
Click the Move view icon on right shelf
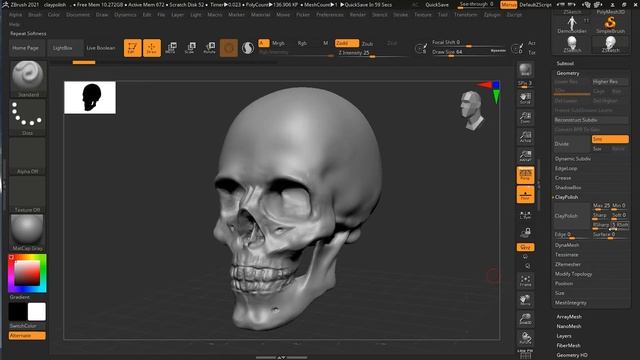(x=525, y=300)
